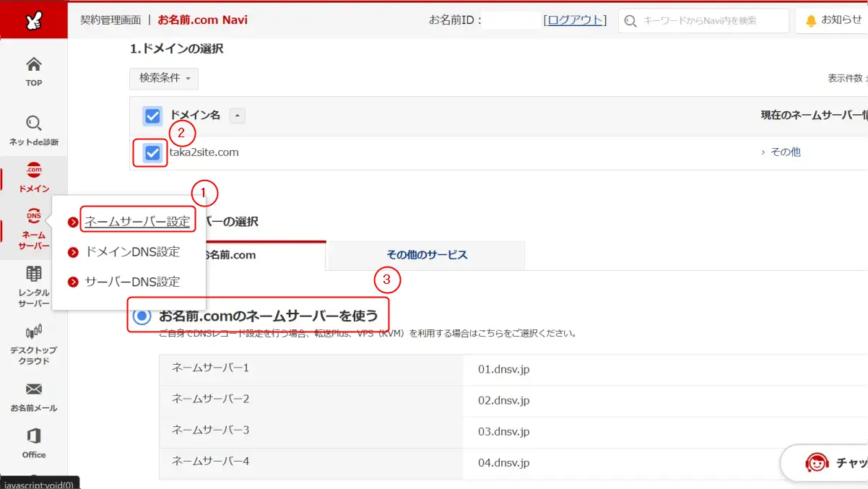Image resolution: width=868 pixels, height=489 pixels.
Task: Open the チャット support button
Action: tap(824, 463)
